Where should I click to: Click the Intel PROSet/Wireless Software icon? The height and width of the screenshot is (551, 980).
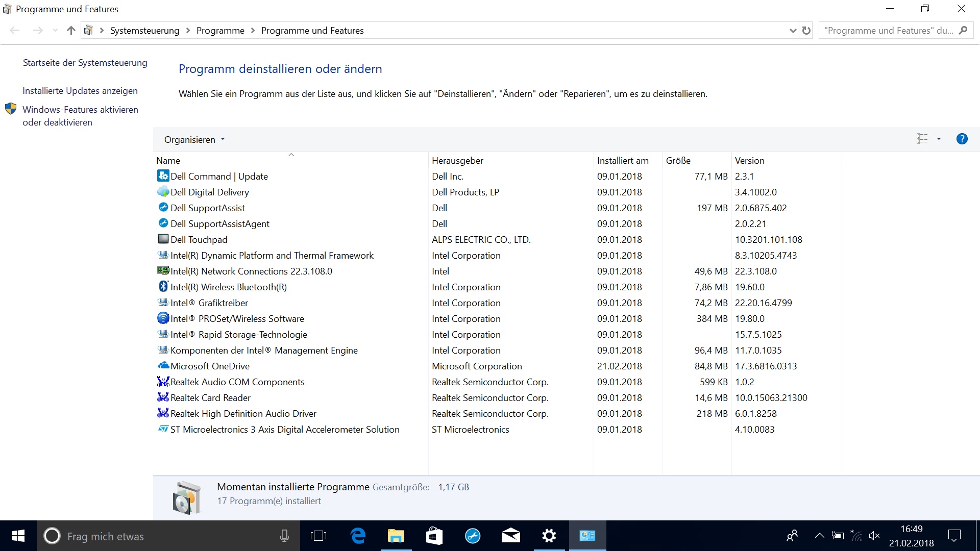click(163, 318)
